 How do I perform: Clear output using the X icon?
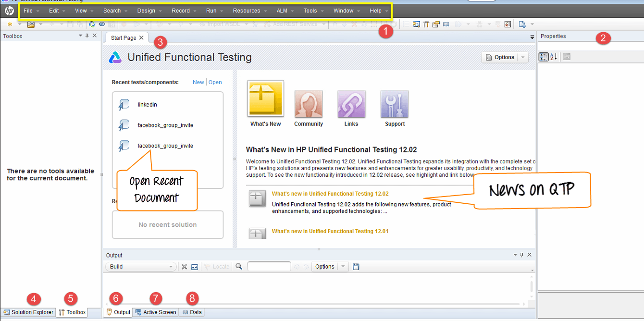click(x=184, y=267)
